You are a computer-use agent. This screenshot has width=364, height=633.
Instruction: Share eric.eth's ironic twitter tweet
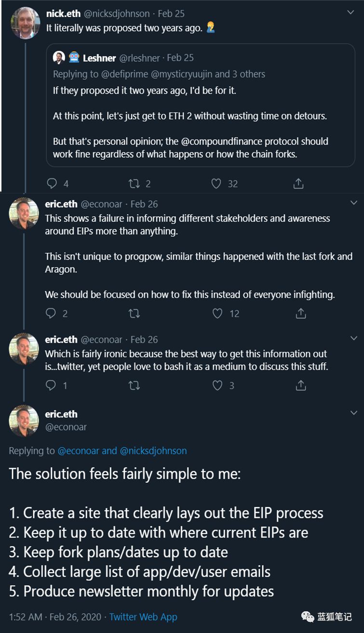pyautogui.click(x=300, y=385)
